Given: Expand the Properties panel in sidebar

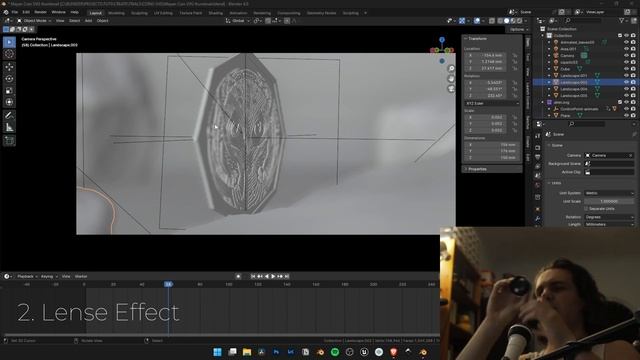Looking at the screenshot, I should click(476, 169).
